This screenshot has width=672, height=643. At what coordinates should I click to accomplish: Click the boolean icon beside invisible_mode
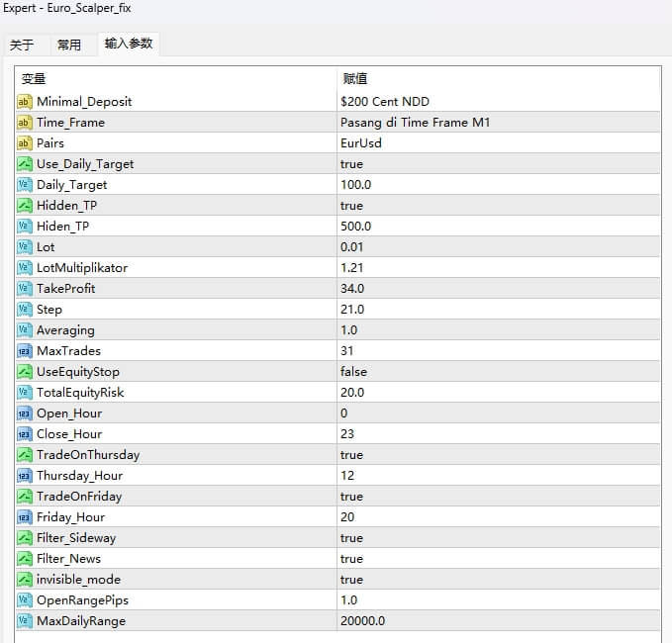point(25,580)
